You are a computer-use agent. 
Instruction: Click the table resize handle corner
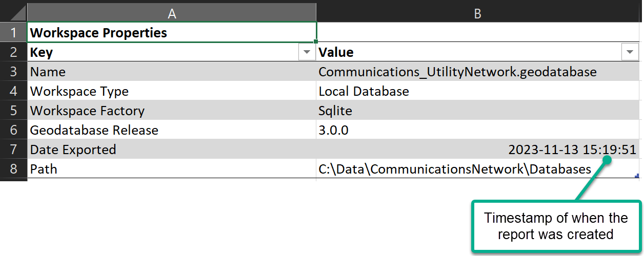637,176
